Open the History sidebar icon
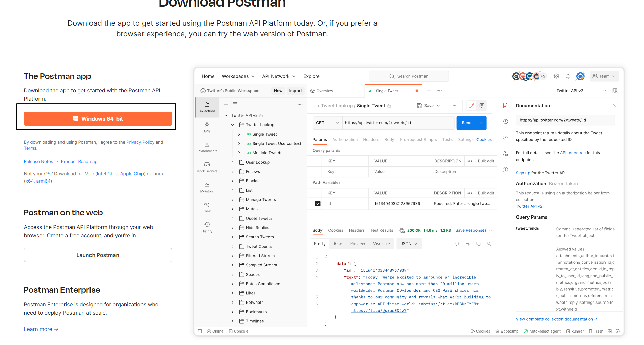The width and height of the screenshot is (644, 345). point(207,227)
